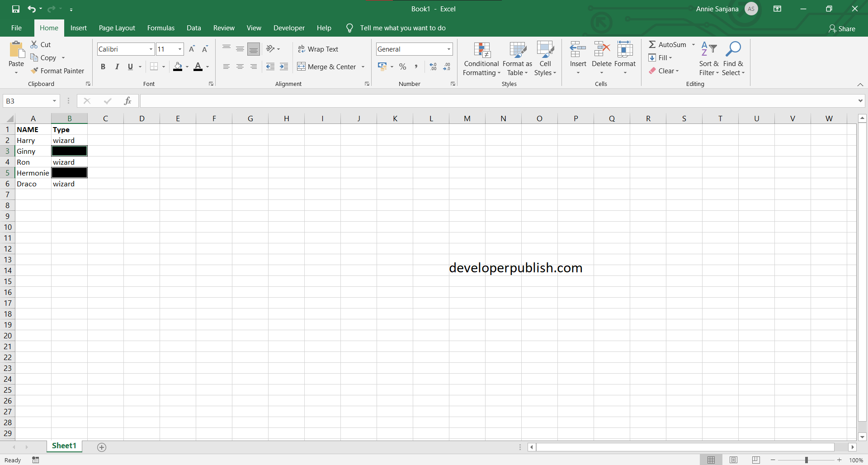Toggle Bottom Align vertical alignment

(254, 49)
